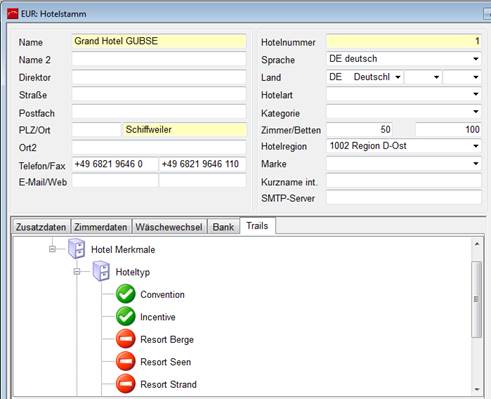Click the Straße input field
Viewport: 491px width, 399px height.
coord(159,95)
